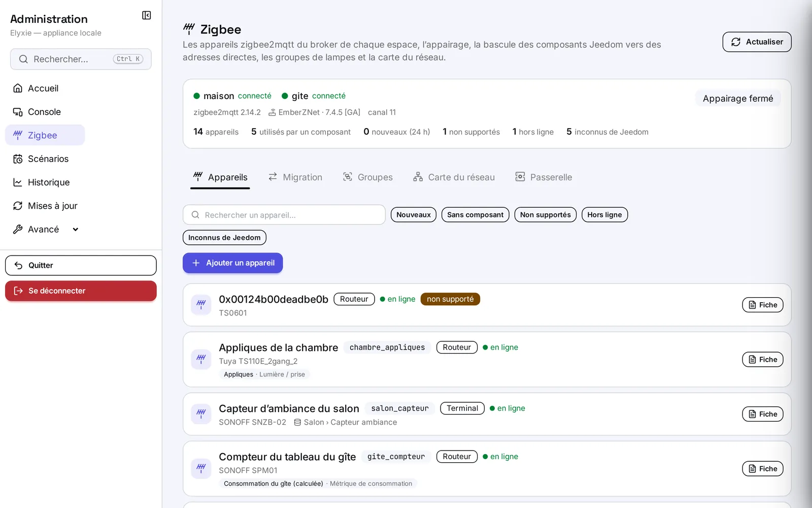Click the Quitter button
The height and width of the screenshot is (508, 812).
coord(81,265)
